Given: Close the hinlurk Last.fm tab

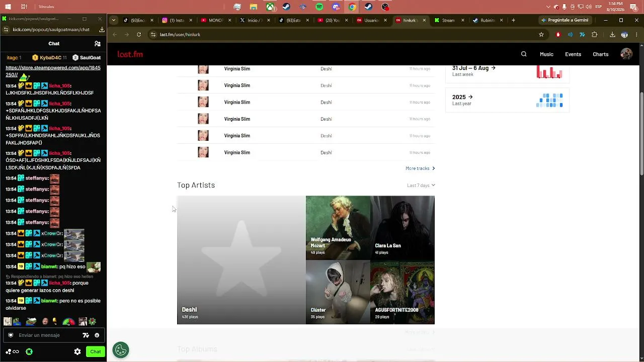Looking at the screenshot, I should (x=424, y=20).
